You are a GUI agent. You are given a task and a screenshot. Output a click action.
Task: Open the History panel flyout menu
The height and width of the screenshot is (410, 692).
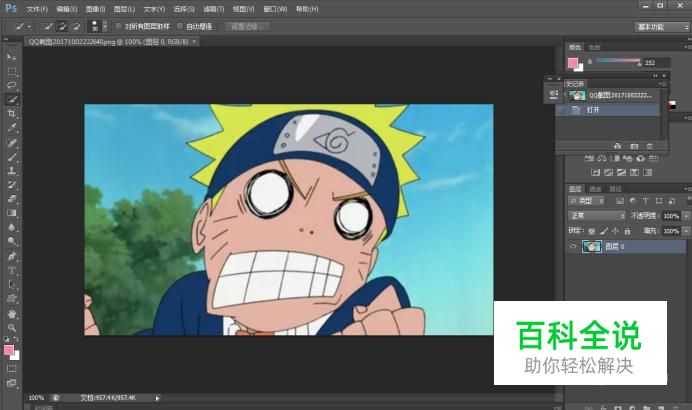662,83
